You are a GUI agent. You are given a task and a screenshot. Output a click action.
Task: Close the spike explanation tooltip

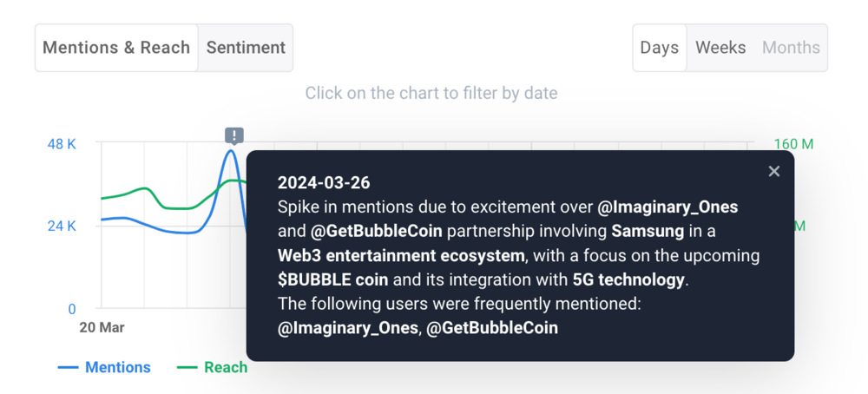coord(774,172)
